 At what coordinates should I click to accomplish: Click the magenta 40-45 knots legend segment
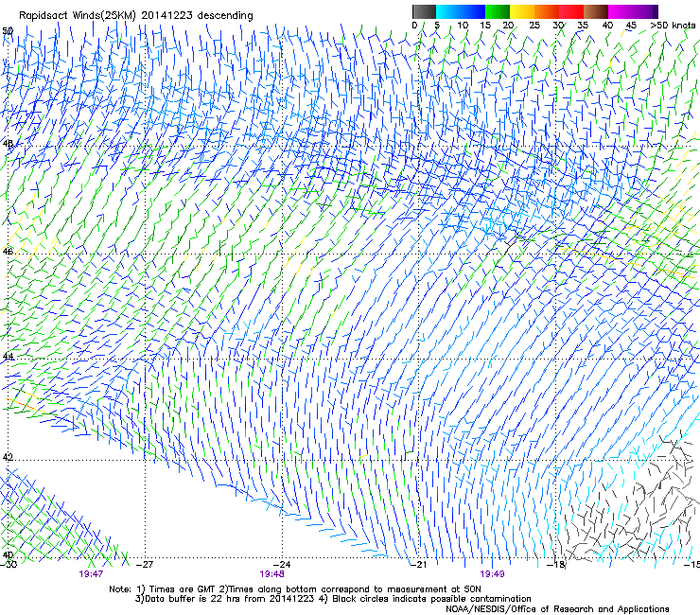point(621,11)
